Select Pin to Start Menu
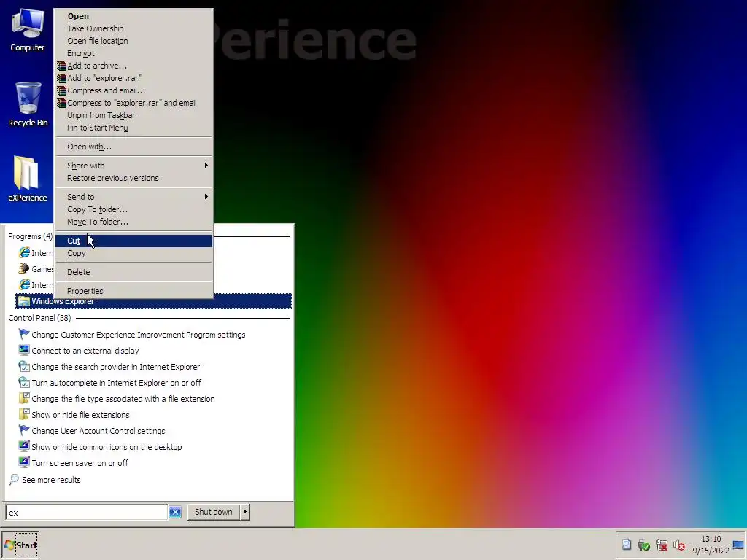The height and width of the screenshot is (560, 747). [134, 128]
